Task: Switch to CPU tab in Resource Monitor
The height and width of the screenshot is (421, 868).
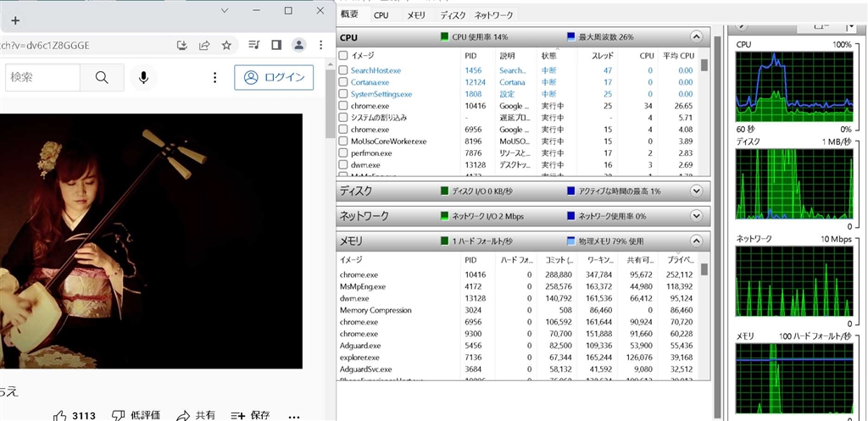Action: (381, 15)
